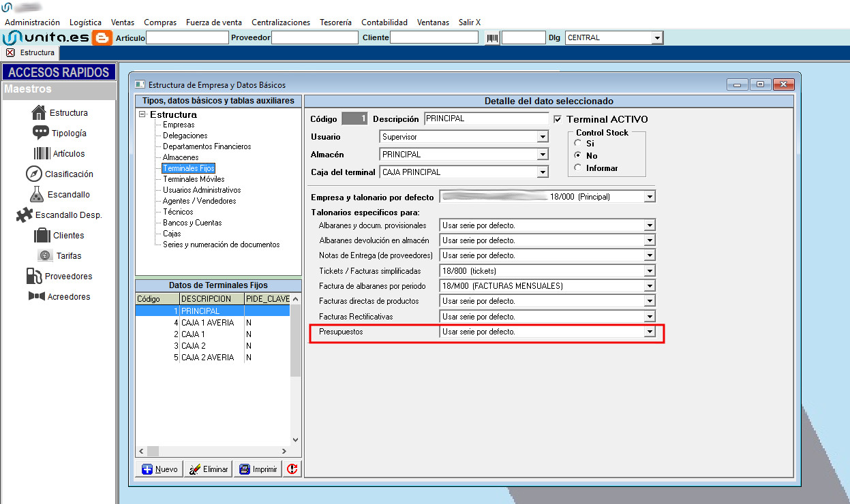The width and height of the screenshot is (850, 504).
Task: Open the Proveedores fuel pump icon
Action: pos(34,276)
